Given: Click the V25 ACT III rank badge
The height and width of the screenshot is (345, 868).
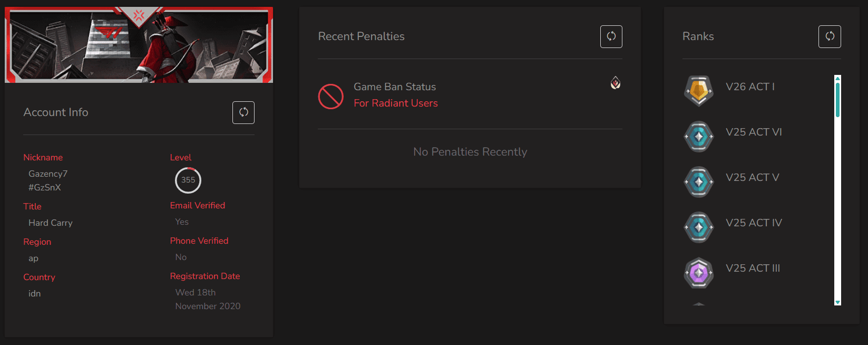Looking at the screenshot, I should (699, 272).
